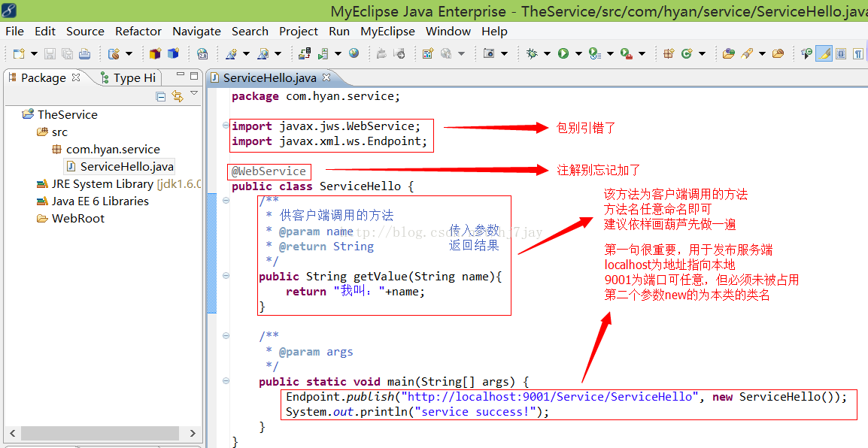Select the WebRoot folder
Image resolution: width=868 pixels, height=448 pixels.
click(x=71, y=219)
